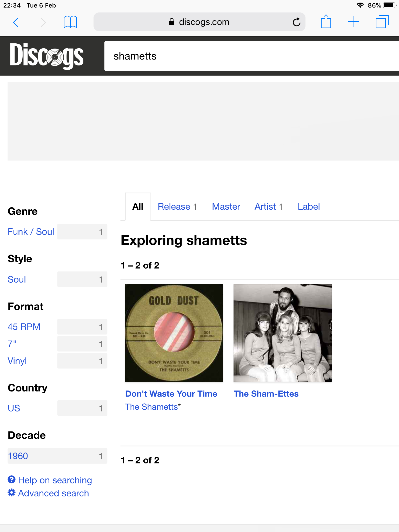Click the Discogs logo
This screenshot has height=532, width=399.
(x=47, y=56)
